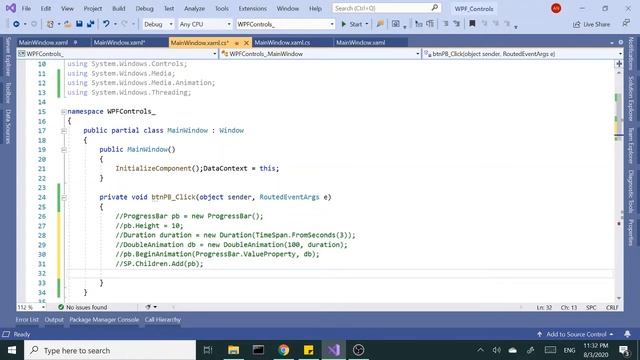Open the Server Explorer side panel
Image resolution: width=640 pixels, height=360 pixels.
point(8,56)
